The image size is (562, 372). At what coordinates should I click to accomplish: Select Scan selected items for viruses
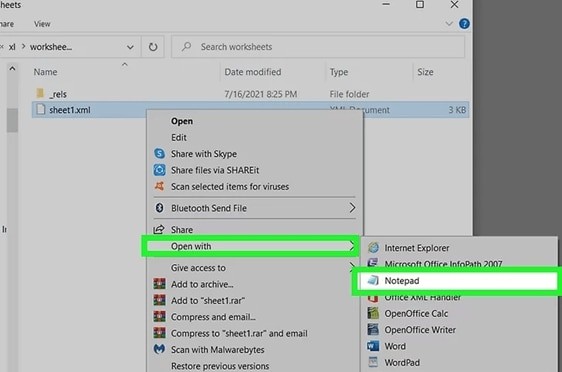255,187
